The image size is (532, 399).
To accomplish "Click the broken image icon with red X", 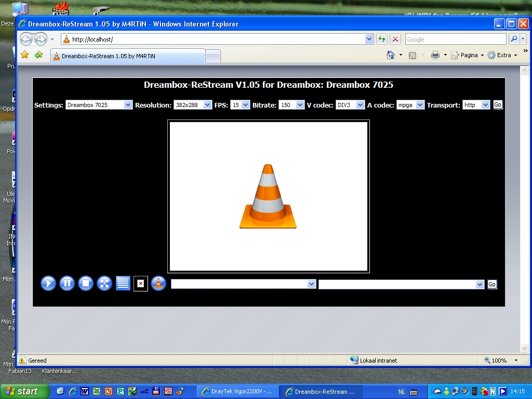I will pyautogui.click(x=141, y=283).
